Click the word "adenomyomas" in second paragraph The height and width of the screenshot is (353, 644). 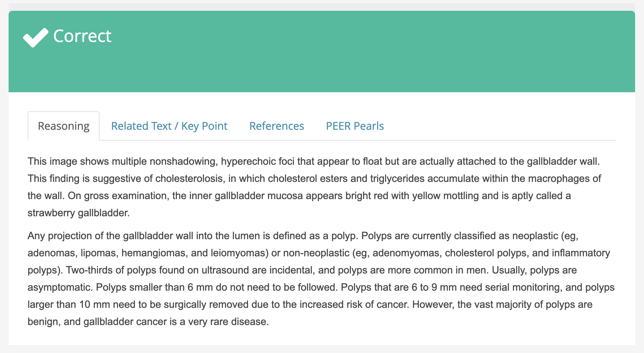click(405, 253)
